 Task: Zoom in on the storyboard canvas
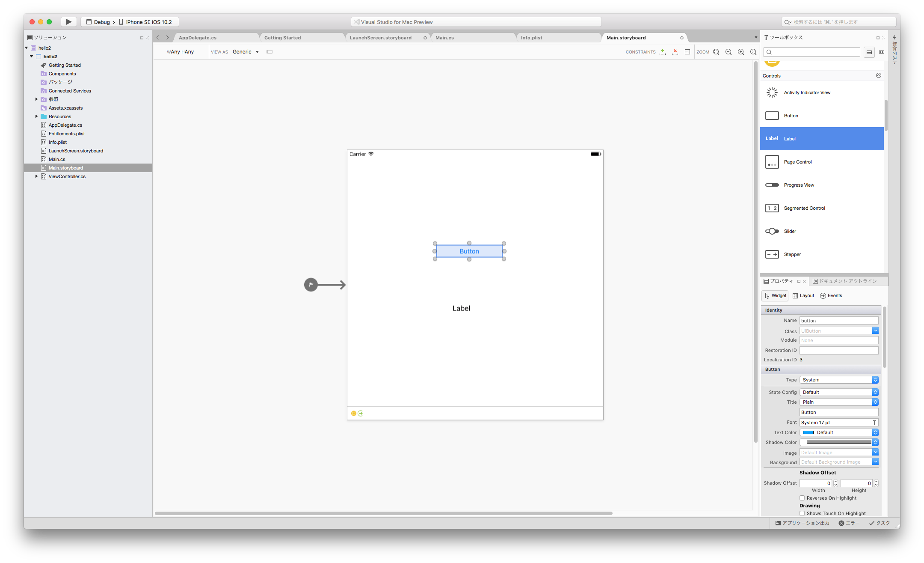[741, 52]
